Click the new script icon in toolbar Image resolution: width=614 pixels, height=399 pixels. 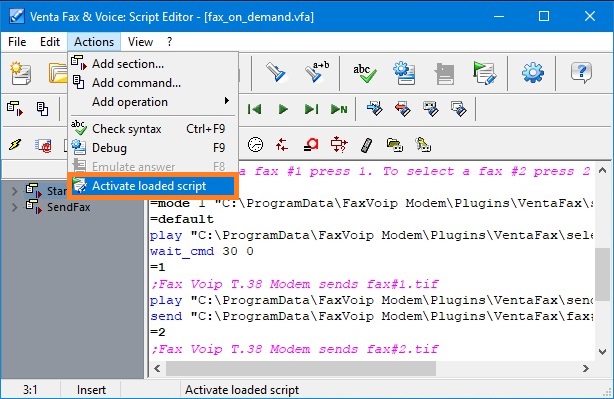tap(20, 73)
